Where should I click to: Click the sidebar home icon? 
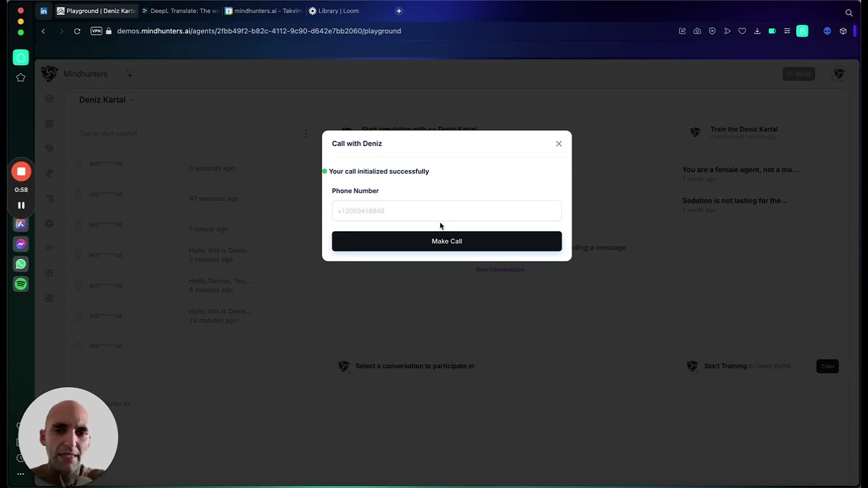point(21,58)
